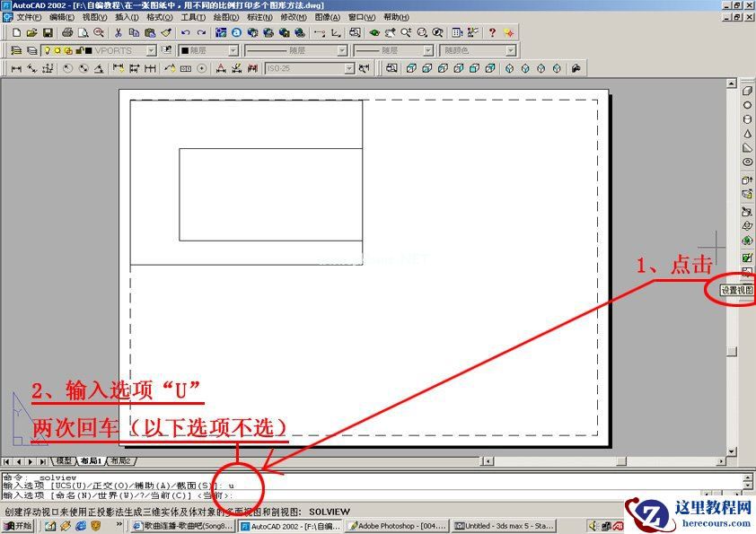The width and height of the screenshot is (756, 534).
Task: Select the SW Isometric View icon
Action: coord(510,68)
